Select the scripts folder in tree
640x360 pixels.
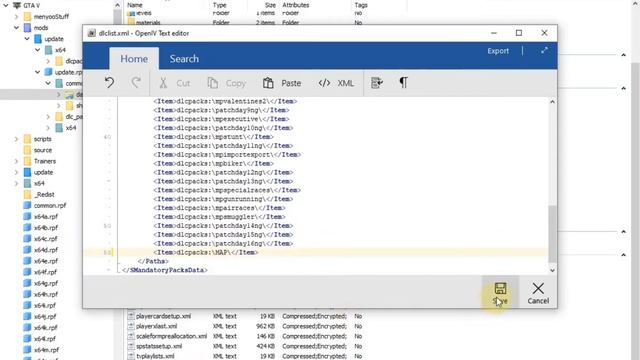42,139
